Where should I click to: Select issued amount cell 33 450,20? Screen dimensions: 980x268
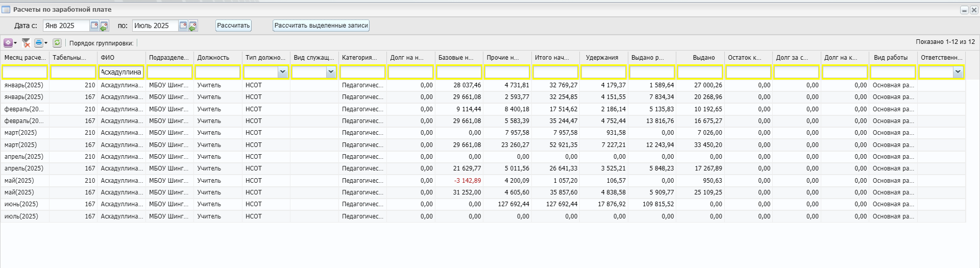click(700, 145)
